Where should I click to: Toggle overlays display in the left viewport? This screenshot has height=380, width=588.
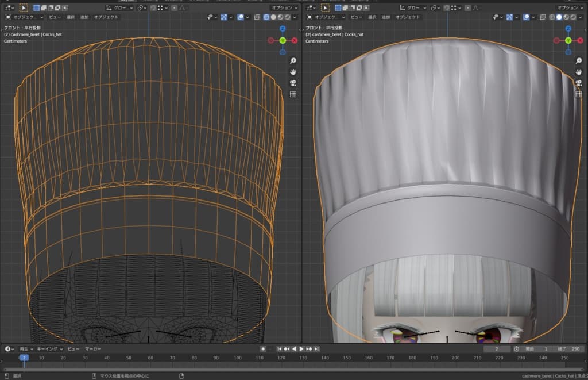point(241,17)
